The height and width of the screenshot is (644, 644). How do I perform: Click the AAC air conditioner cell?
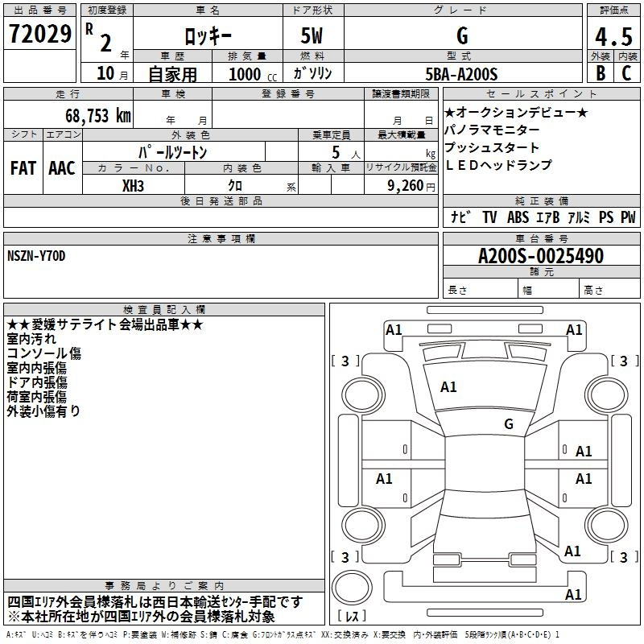coord(61,167)
